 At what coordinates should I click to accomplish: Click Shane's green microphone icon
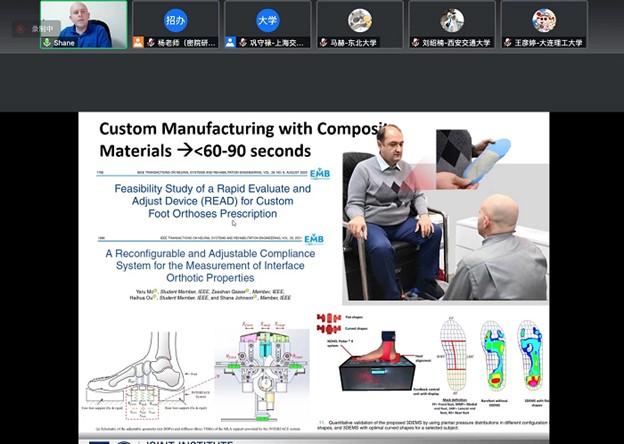(x=47, y=42)
